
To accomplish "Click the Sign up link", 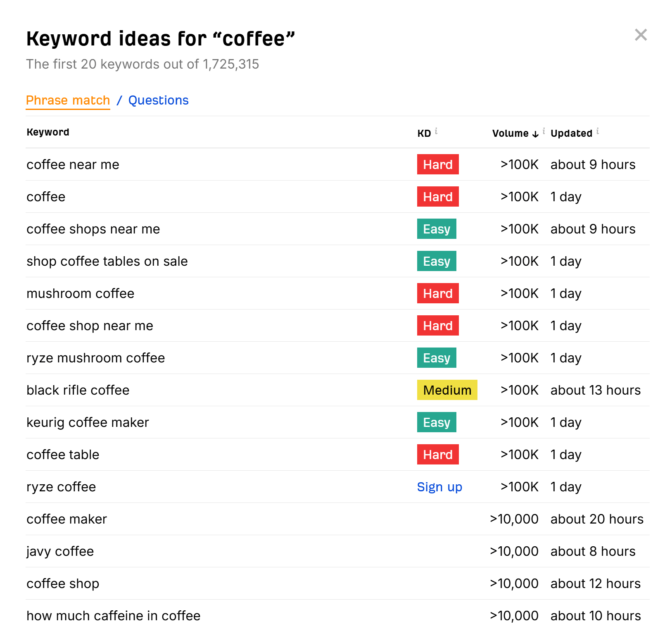I will 439,487.
